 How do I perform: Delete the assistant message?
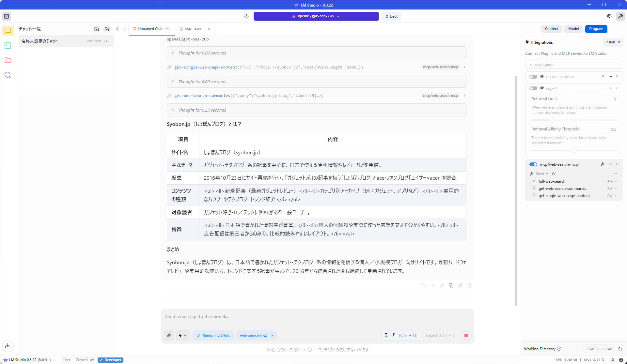tap(469, 285)
